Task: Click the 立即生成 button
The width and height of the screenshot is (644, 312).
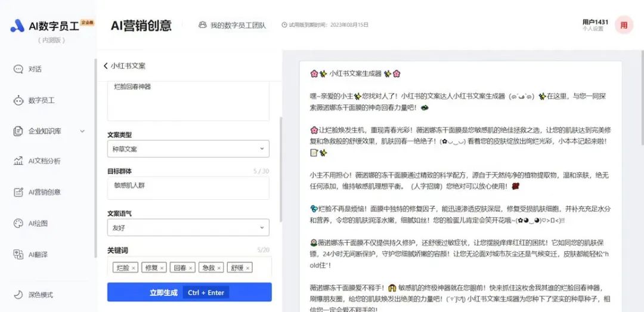Action: (x=189, y=292)
